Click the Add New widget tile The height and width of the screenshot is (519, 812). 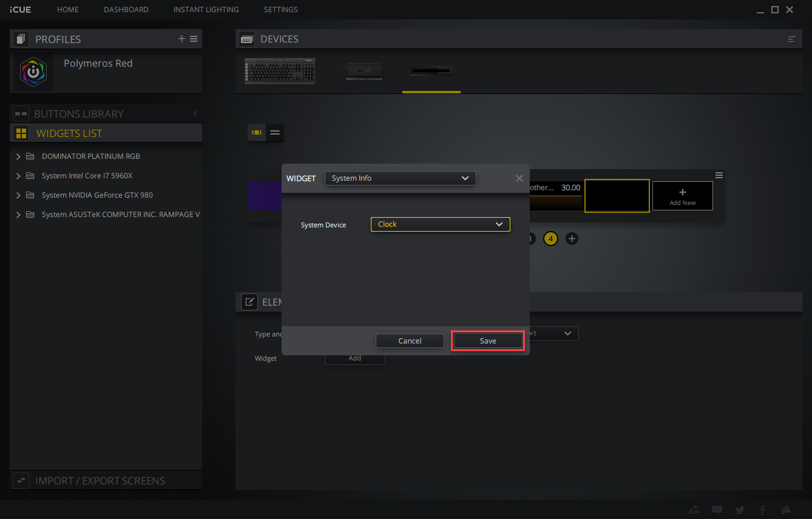(x=683, y=196)
